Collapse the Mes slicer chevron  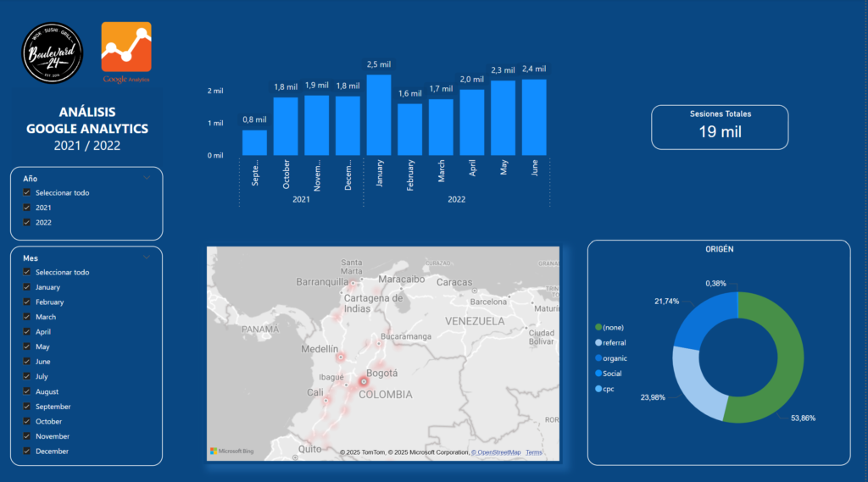coord(147,258)
